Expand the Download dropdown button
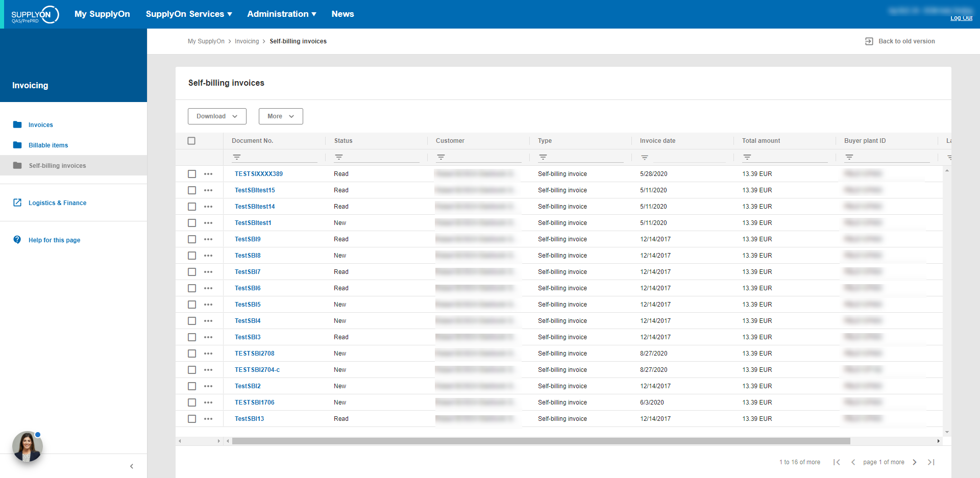This screenshot has width=980, height=478. [217, 116]
